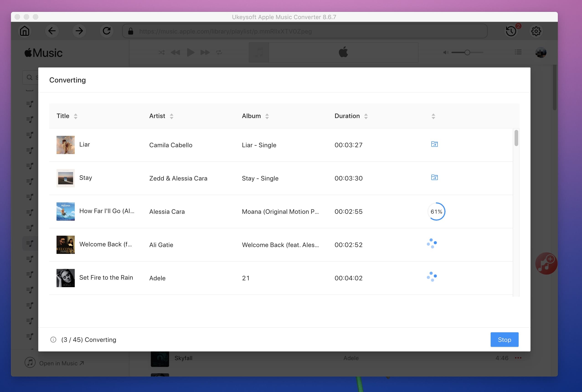Click the repeat/loop icon
The width and height of the screenshot is (582, 392).
[x=219, y=52]
